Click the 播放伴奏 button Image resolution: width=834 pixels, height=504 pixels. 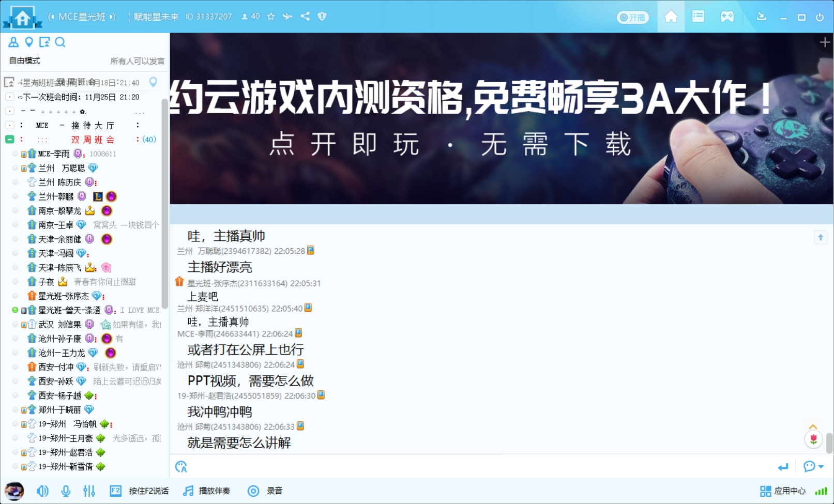click(207, 491)
